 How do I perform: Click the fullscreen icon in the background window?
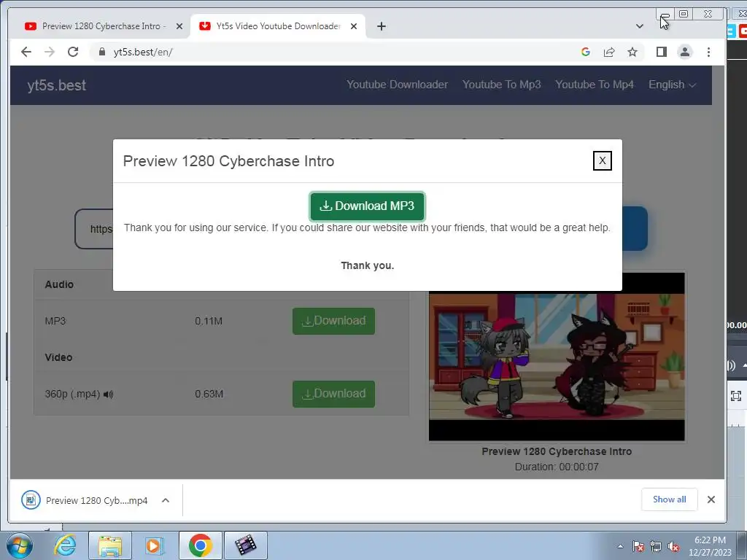tap(736, 396)
